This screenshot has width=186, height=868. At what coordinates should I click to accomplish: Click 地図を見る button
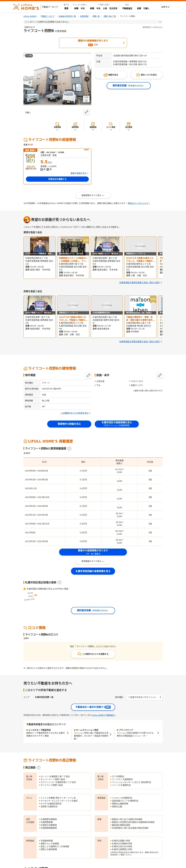(x=111, y=75)
